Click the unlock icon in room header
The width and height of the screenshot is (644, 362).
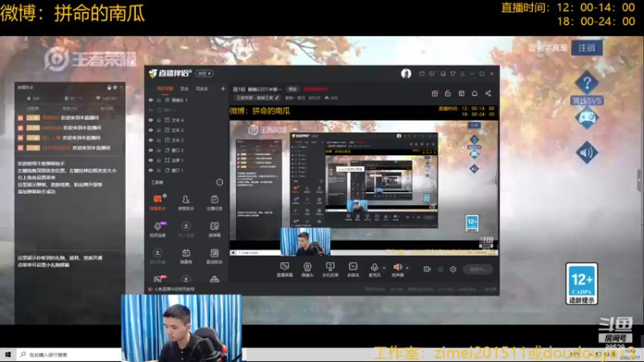448,93
